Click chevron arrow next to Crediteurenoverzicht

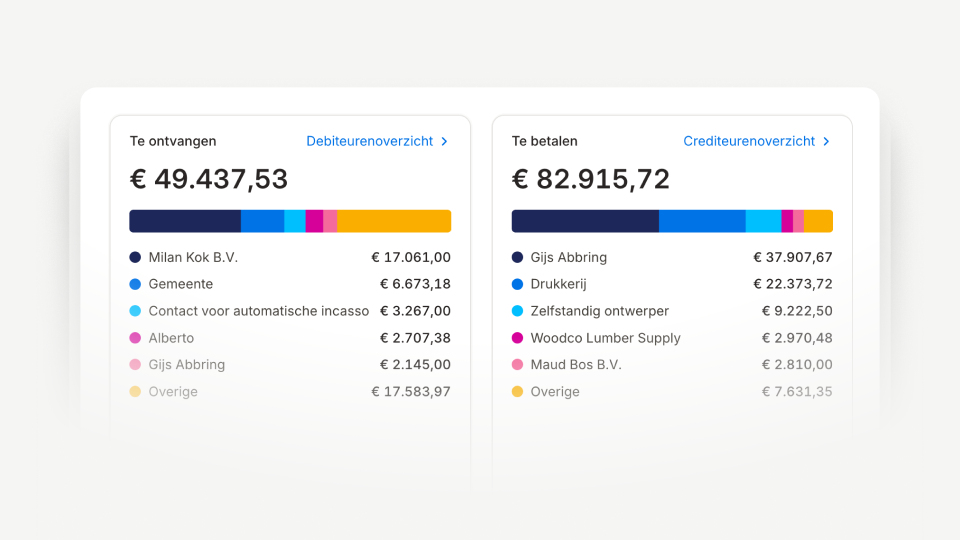click(827, 141)
